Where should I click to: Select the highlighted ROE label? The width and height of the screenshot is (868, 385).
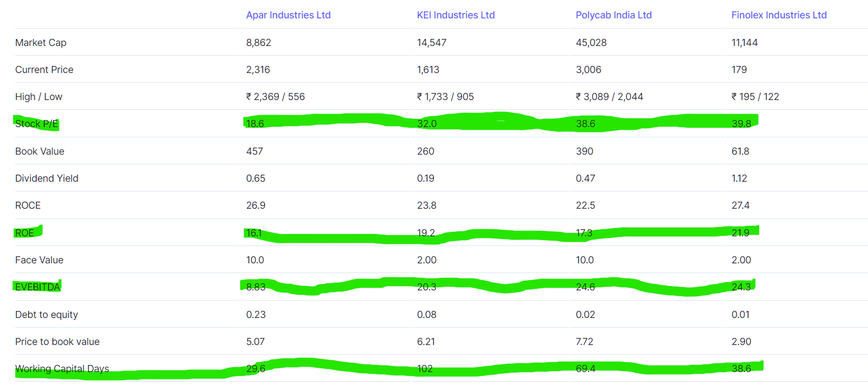point(25,233)
